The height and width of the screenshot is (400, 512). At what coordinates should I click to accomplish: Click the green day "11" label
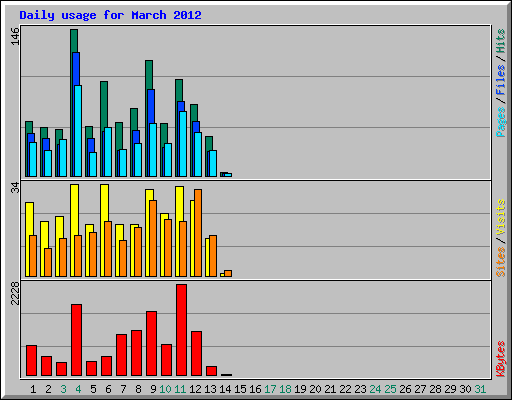click(x=180, y=389)
